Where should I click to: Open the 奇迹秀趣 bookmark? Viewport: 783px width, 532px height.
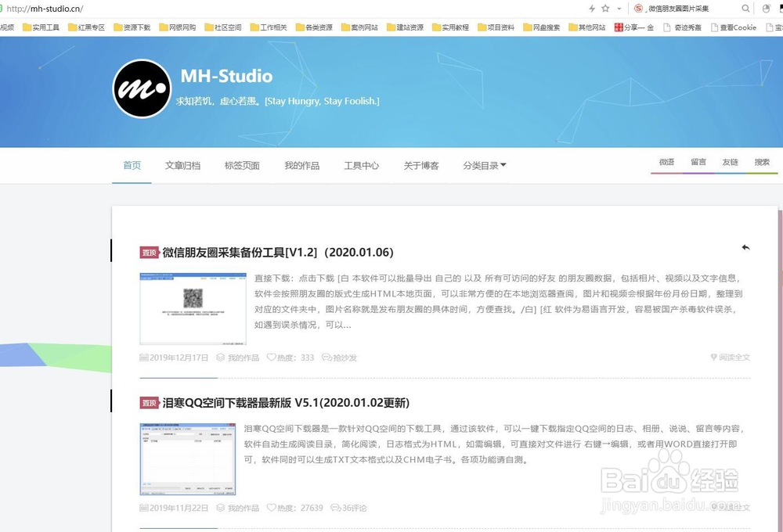pyautogui.click(x=682, y=27)
